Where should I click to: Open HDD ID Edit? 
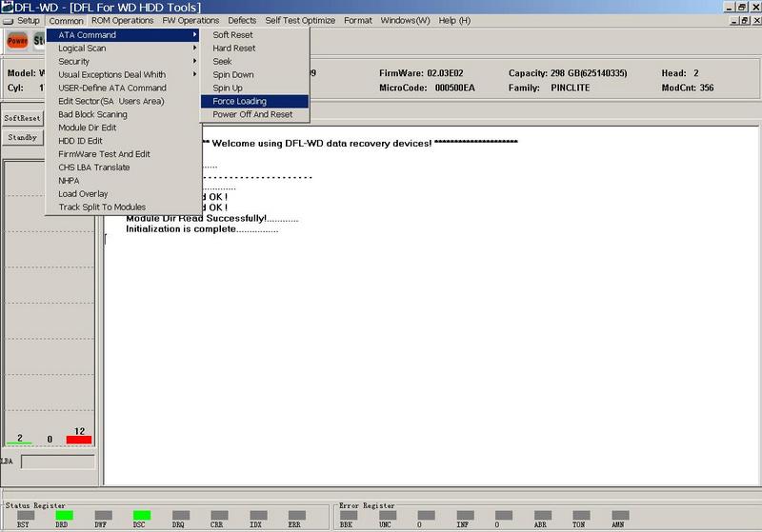pyautogui.click(x=123, y=141)
